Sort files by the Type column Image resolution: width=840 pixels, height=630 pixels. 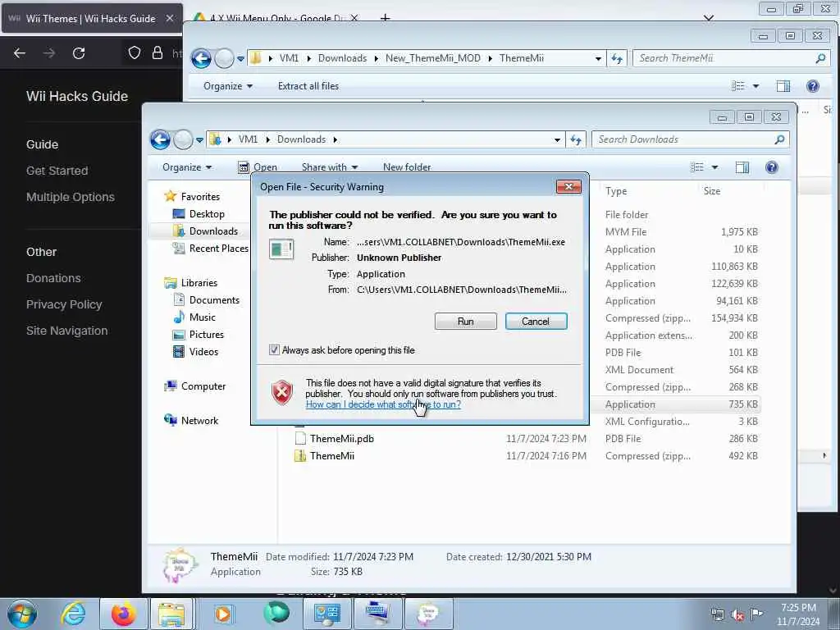pyautogui.click(x=616, y=190)
